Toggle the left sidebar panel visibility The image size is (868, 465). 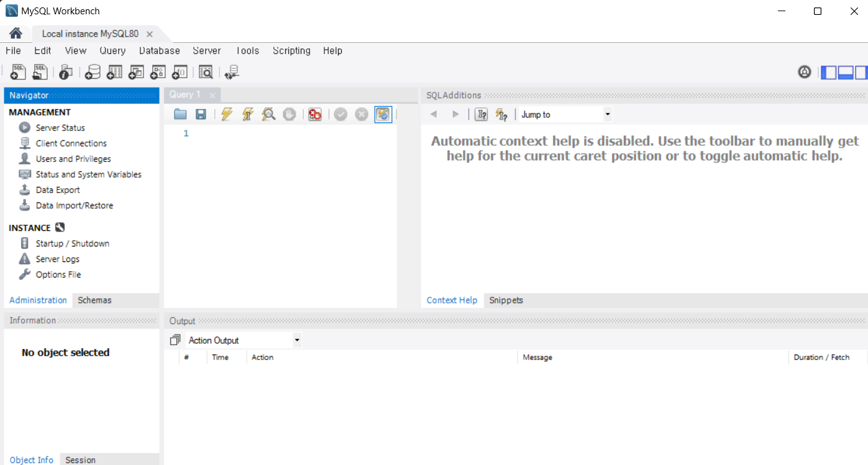pos(828,73)
